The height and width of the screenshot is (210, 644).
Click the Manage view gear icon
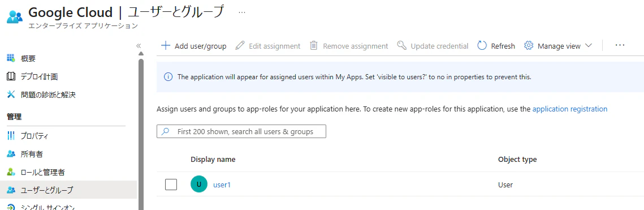pos(529,46)
